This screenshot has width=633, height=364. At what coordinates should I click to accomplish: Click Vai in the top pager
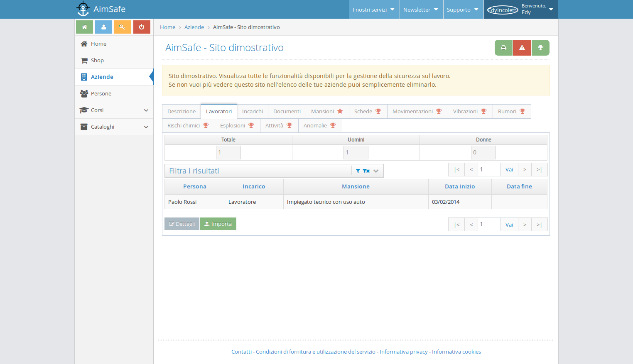click(x=509, y=169)
